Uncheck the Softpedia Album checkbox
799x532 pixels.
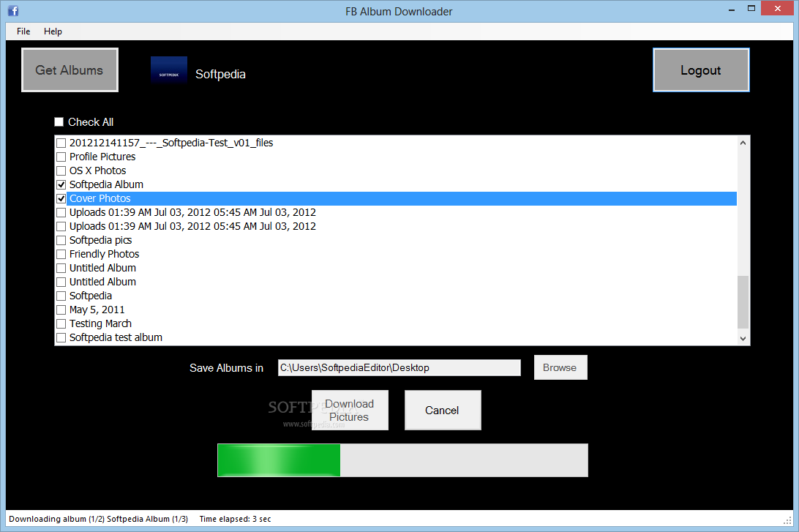(61, 184)
